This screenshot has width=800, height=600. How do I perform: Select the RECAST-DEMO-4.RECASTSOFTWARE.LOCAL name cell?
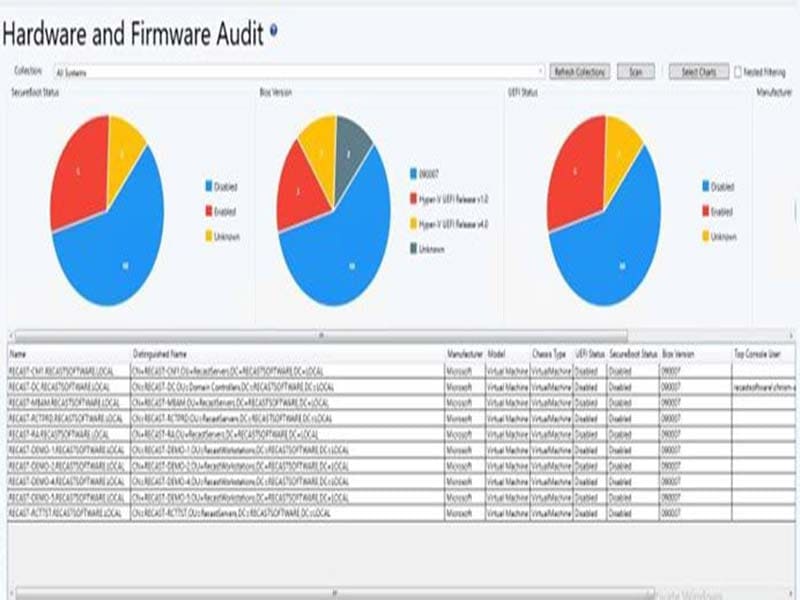(x=69, y=482)
